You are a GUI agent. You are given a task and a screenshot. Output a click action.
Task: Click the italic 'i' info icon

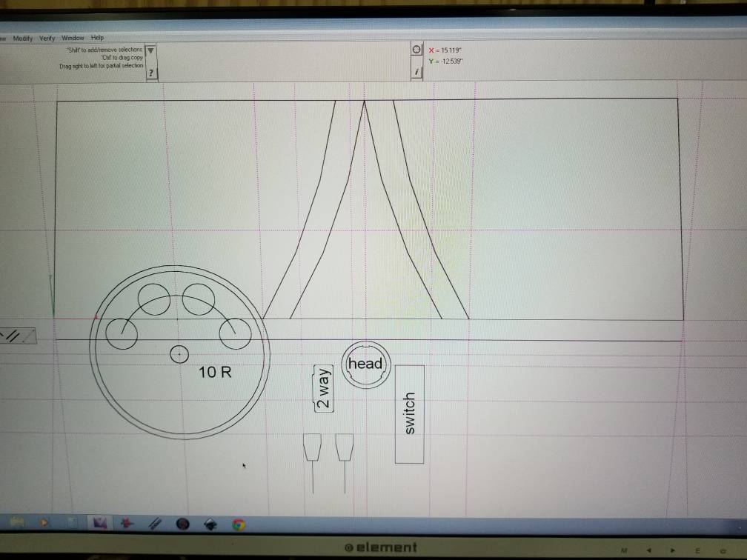[x=416, y=72]
